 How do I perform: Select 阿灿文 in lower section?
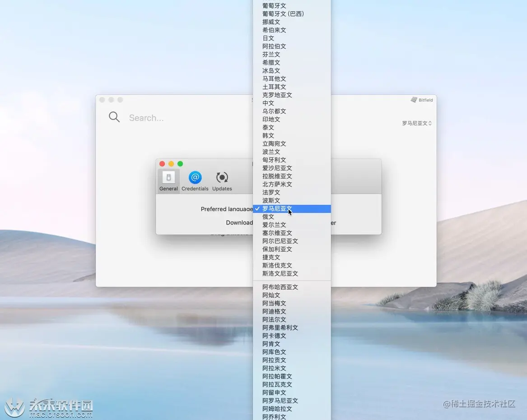292,295
